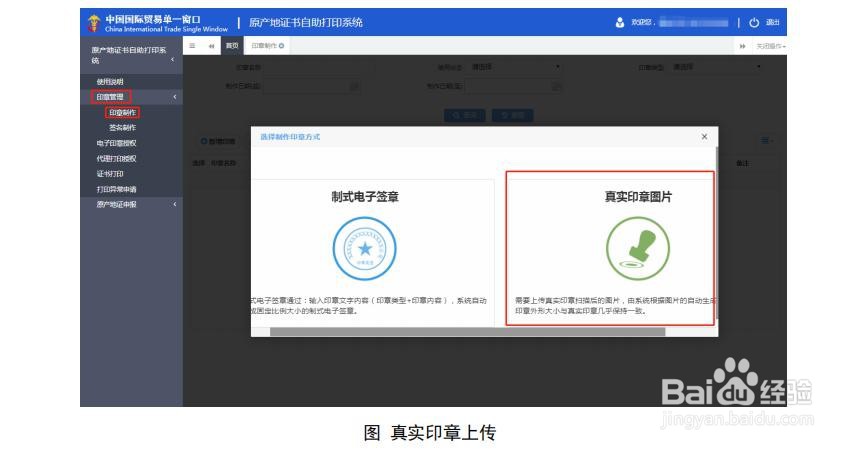The height and width of the screenshot is (449, 862).
Task: Click the dialog horizontal scrollbar
Action: [467, 332]
